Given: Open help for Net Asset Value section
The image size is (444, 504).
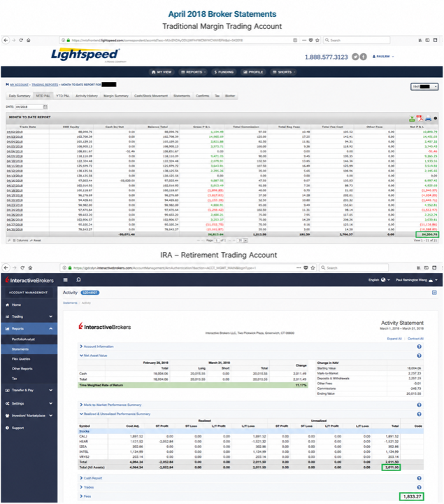Looking at the screenshot, I should 419,356.
